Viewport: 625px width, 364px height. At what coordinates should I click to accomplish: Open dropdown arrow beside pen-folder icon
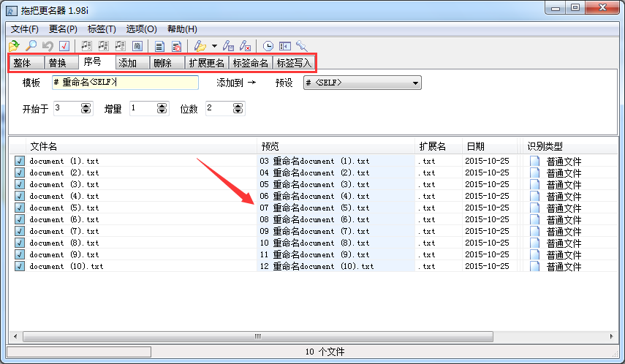[214, 46]
